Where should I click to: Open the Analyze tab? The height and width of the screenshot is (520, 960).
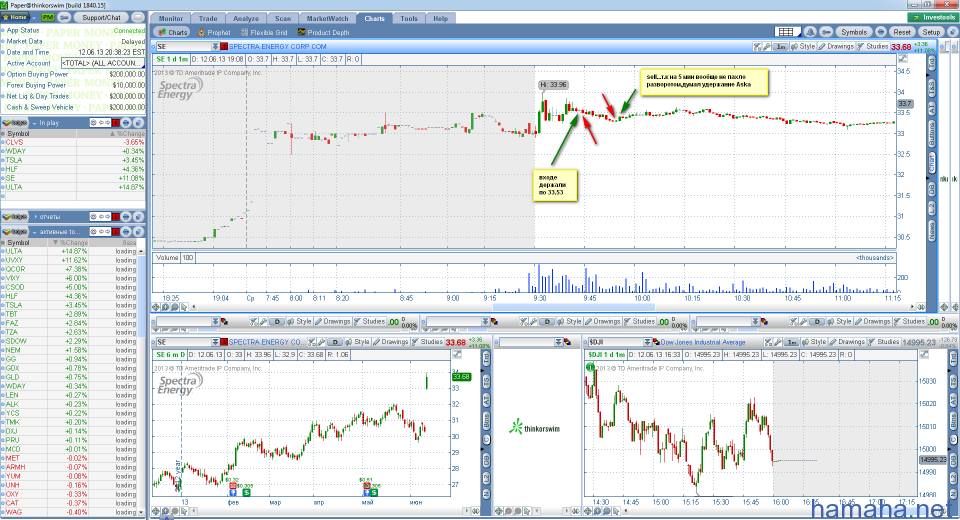pyautogui.click(x=246, y=18)
